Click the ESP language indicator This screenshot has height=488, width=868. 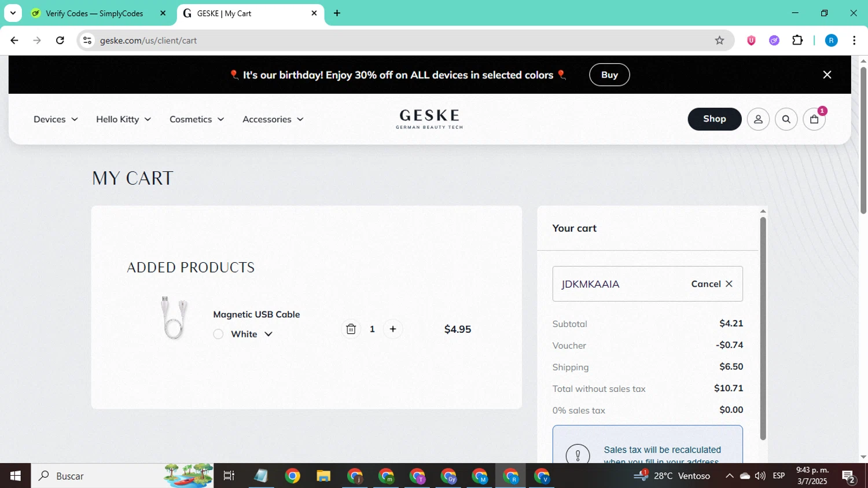[x=779, y=476]
